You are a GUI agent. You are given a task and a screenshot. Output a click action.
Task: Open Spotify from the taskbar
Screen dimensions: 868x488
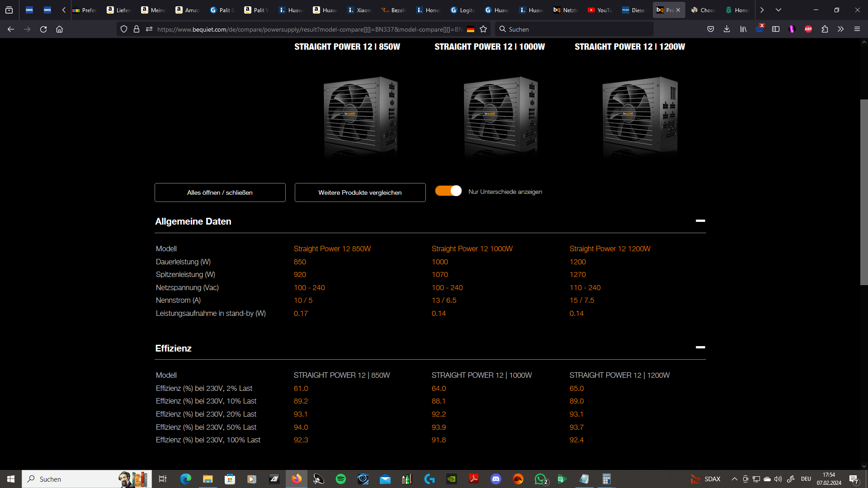tap(341, 479)
